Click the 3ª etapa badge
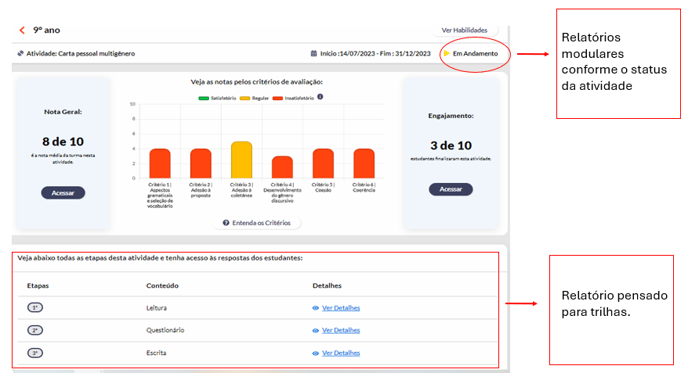Viewport: 688px width, 373px height. [x=35, y=353]
